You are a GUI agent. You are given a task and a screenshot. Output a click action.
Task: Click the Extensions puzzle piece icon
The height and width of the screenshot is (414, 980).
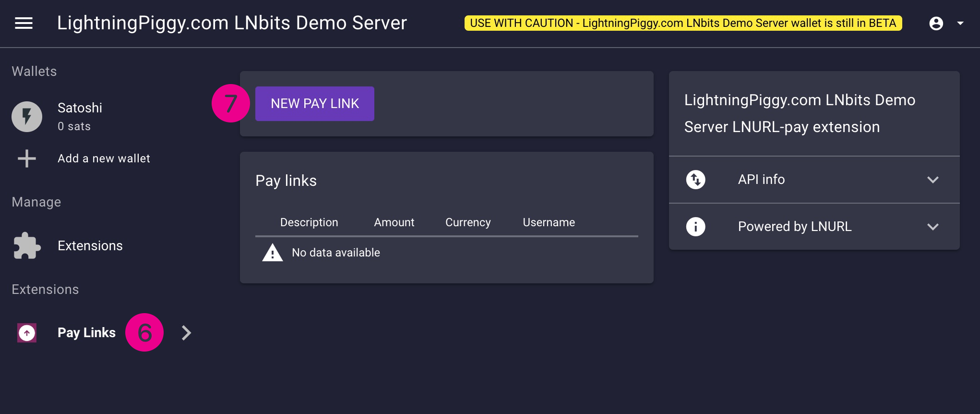27,246
